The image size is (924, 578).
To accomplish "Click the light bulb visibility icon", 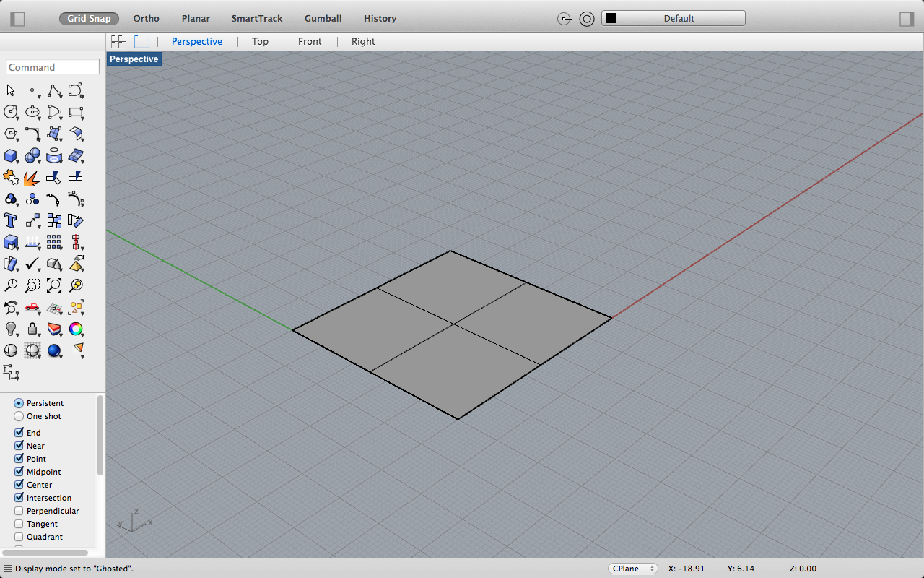I will (11, 329).
